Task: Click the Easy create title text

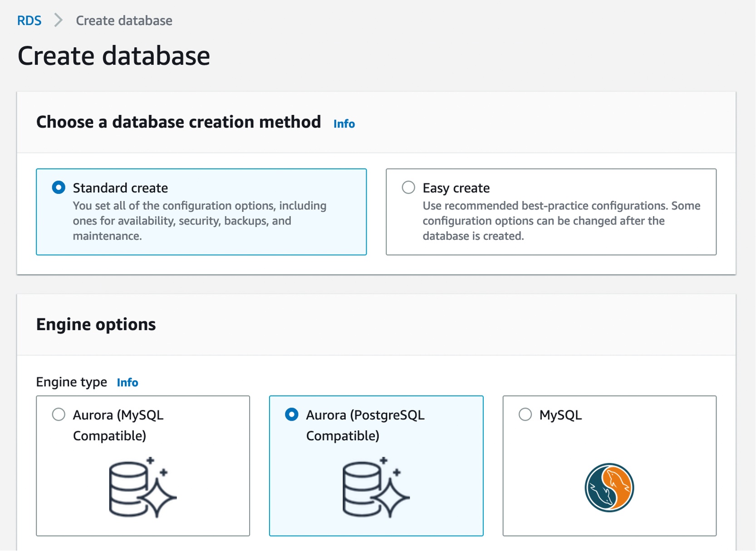Action: 456,188
